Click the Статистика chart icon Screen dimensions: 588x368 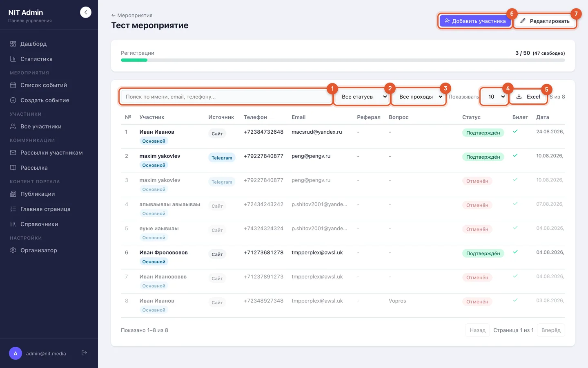pyautogui.click(x=13, y=59)
